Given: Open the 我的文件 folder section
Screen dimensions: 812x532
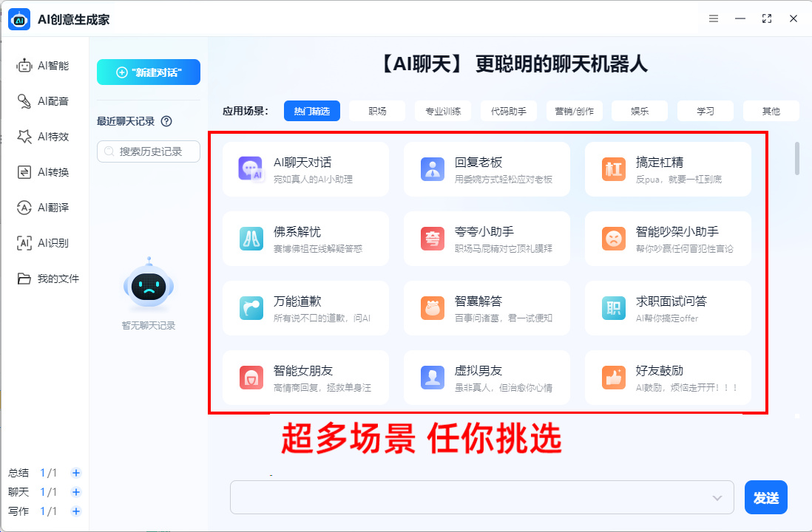Looking at the screenshot, I should (48, 279).
